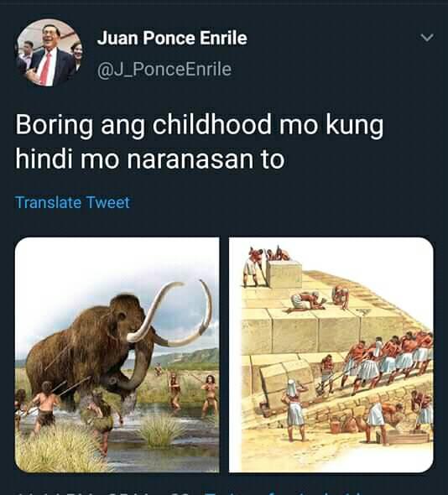Open the tweet options chevron menu
Screen dimensions: 448x495
427,38
